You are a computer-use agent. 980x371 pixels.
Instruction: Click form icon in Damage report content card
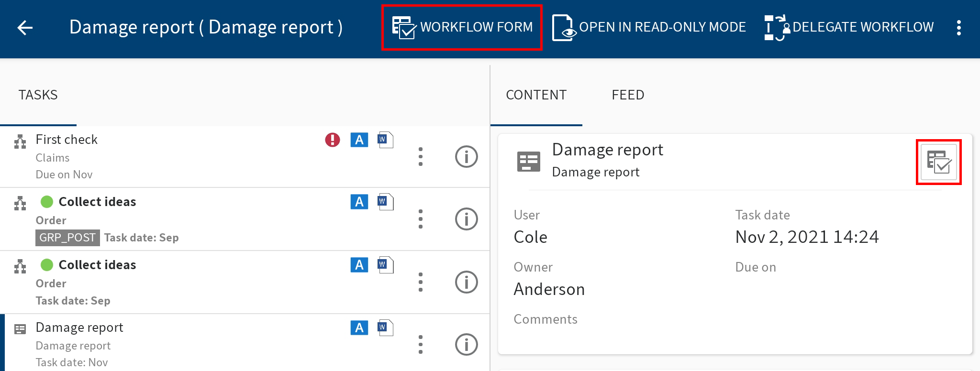point(529,162)
